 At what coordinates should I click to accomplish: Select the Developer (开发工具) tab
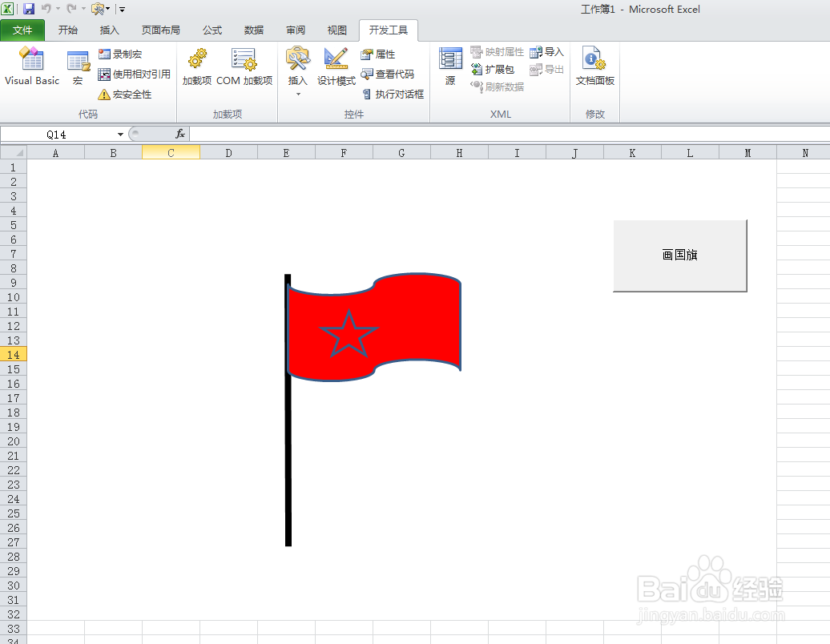(389, 30)
